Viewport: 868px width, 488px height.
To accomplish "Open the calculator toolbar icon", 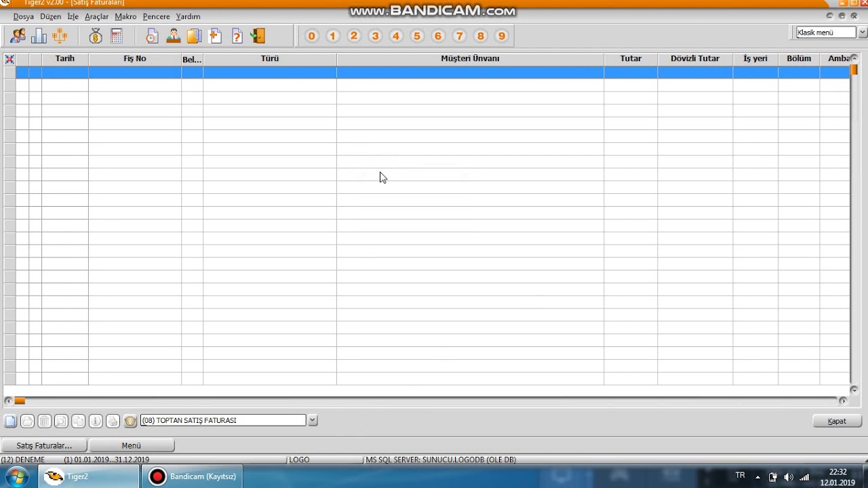I will coord(116,36).
